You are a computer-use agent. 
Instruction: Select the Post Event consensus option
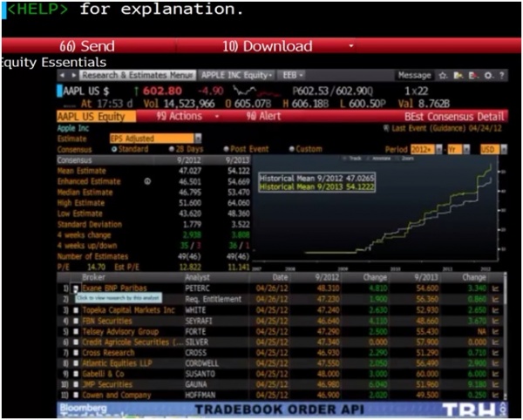point(226,149)
